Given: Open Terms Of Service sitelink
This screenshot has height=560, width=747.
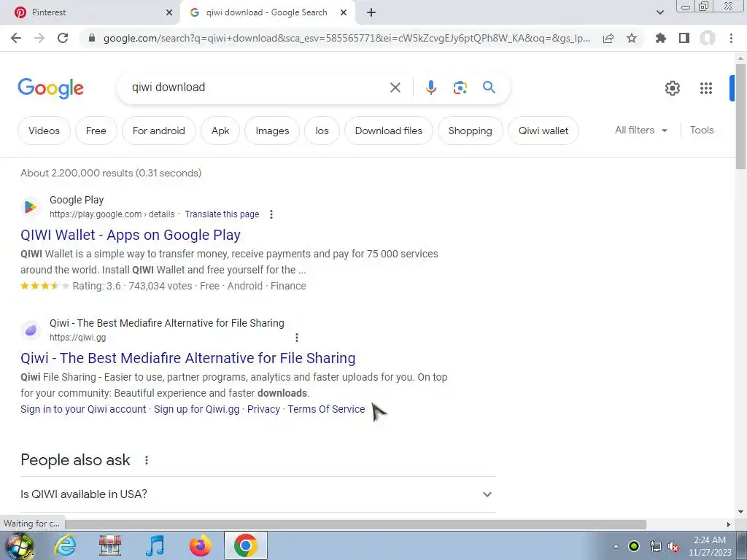Looking at the screenshot, I should [x=326, y=409].
